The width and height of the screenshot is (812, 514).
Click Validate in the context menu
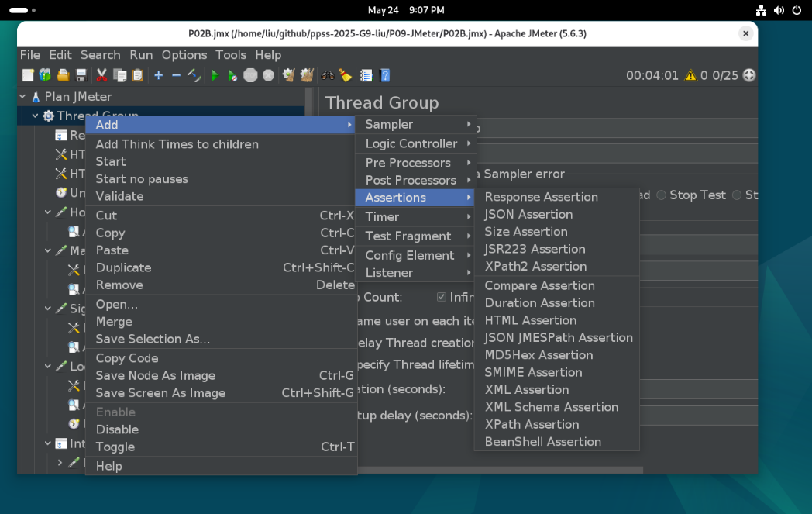coord(221,196)
